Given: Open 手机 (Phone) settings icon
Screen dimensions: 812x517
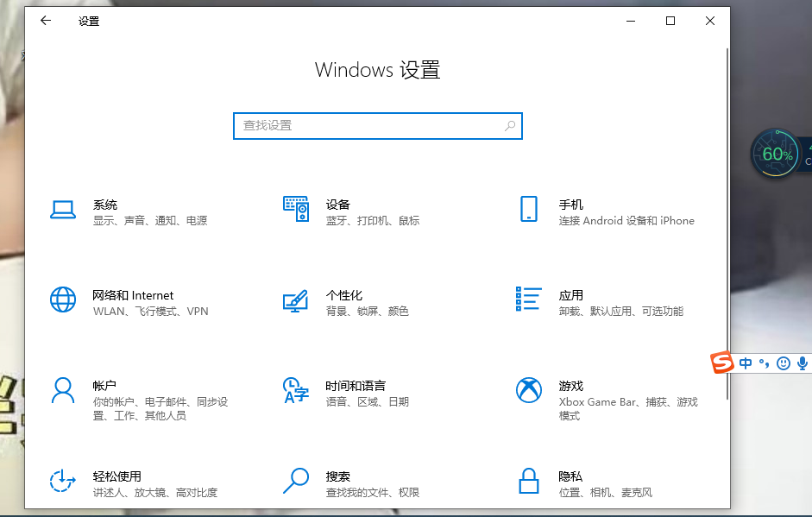Looking at the screenshot, I should pos(528,208).
